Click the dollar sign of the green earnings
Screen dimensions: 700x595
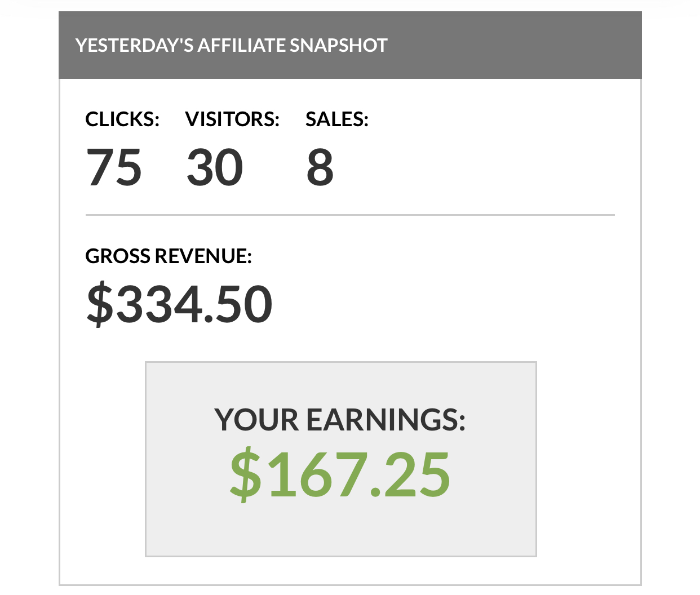pyautogui.click(x=246, y=474)
